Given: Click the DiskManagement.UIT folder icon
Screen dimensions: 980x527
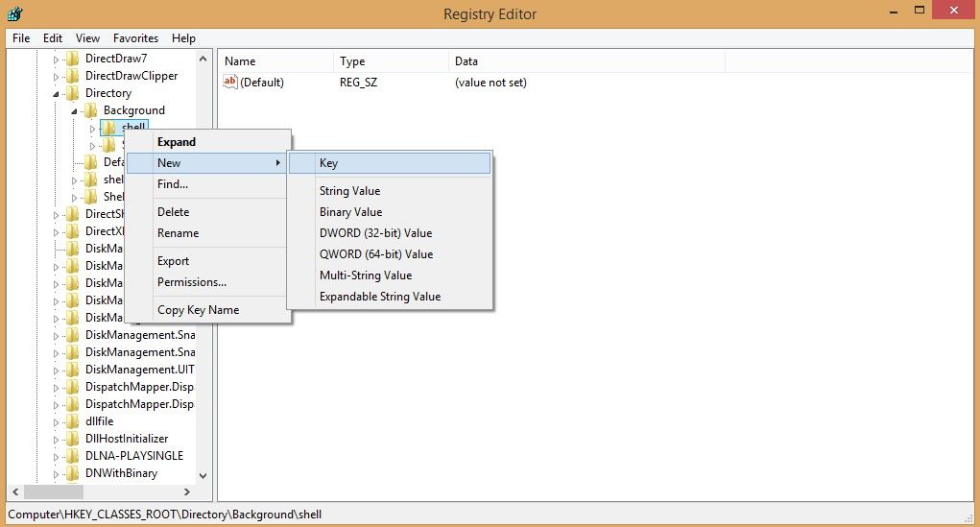Looking at the screenshot, I should (x=73, y=370).
